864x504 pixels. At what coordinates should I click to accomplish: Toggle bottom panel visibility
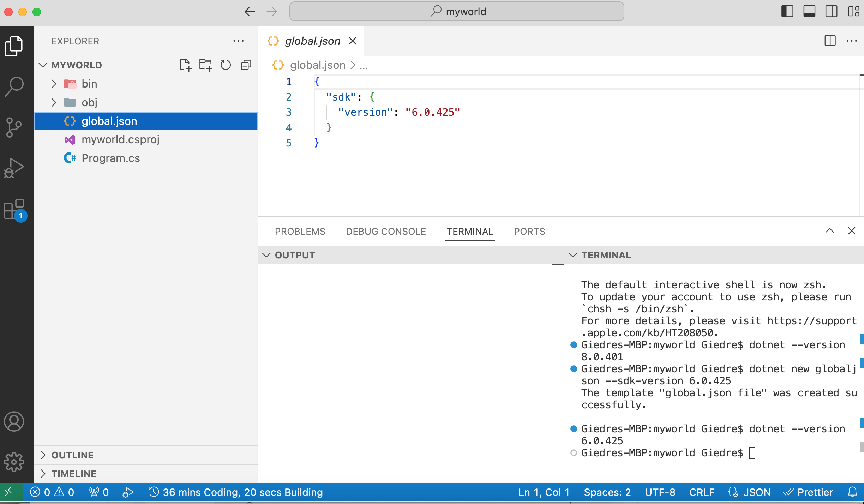[x=809, y=11]
